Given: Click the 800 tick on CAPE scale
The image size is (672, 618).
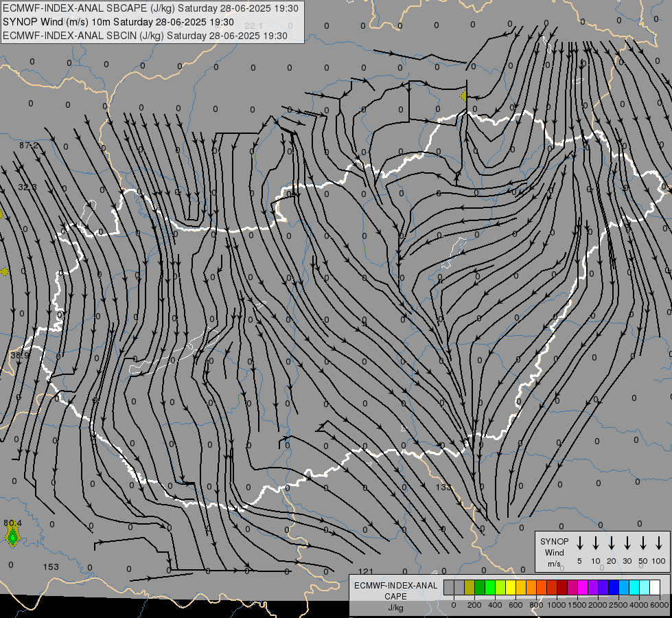Looking at the screenshot, I should (536, 605).
